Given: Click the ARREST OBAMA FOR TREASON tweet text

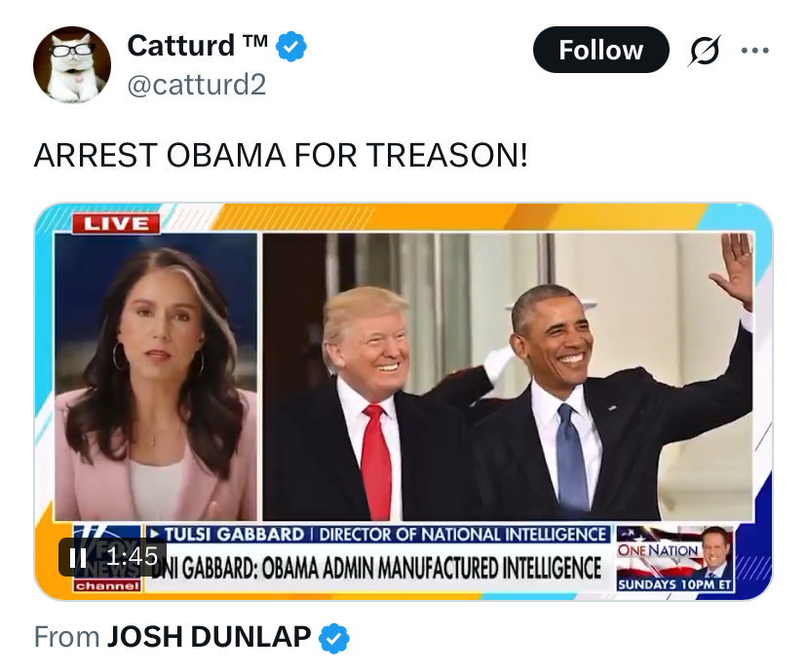Looking at the screenshot, I should pyautogui.click(x=281, y=155).
